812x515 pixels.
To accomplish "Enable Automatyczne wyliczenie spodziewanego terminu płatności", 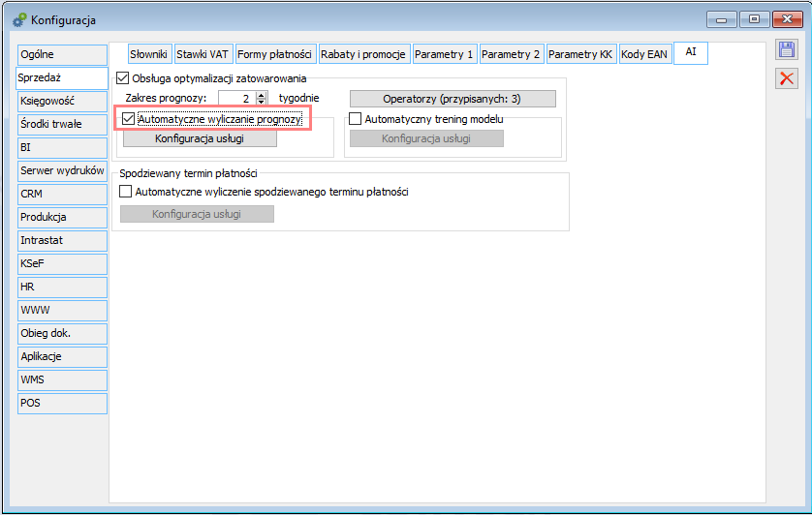I will click(x=125, y=192).
